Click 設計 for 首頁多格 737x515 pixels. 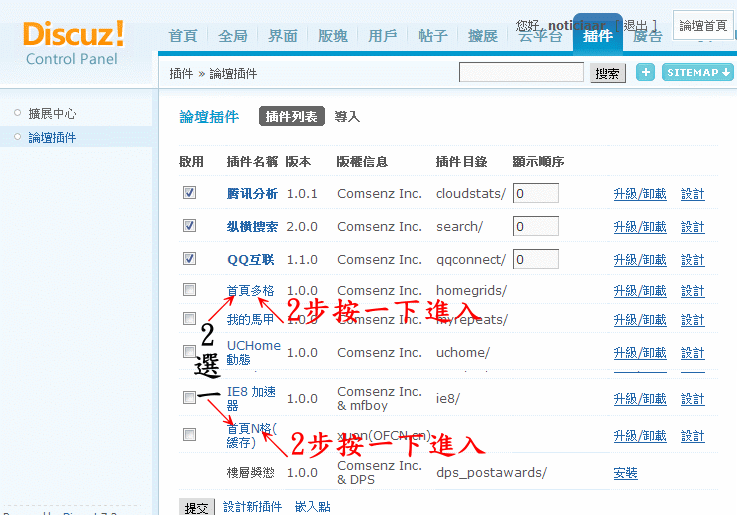click(x=693, y=291)
